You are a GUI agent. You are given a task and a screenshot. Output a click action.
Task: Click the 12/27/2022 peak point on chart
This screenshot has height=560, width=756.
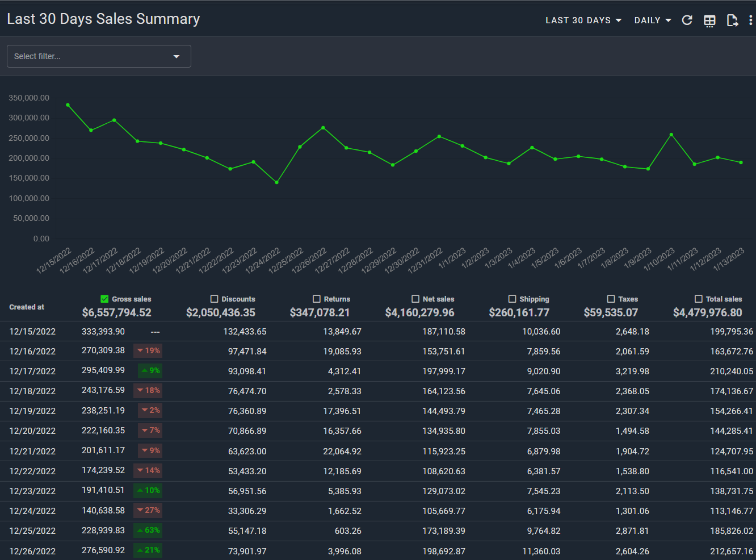pyautogui.click(x=323, y=128)
